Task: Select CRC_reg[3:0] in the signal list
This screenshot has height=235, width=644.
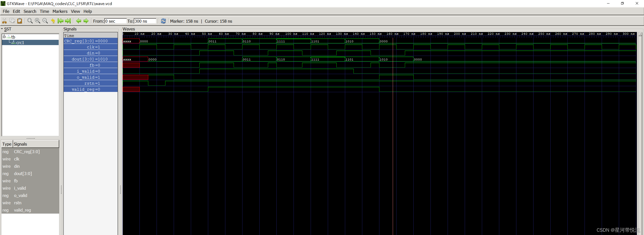Action: point(30,152)
